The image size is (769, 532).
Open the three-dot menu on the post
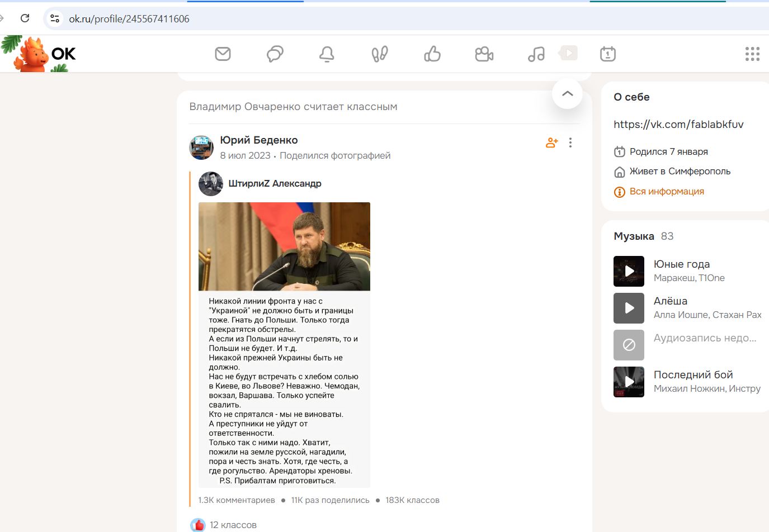570,142
